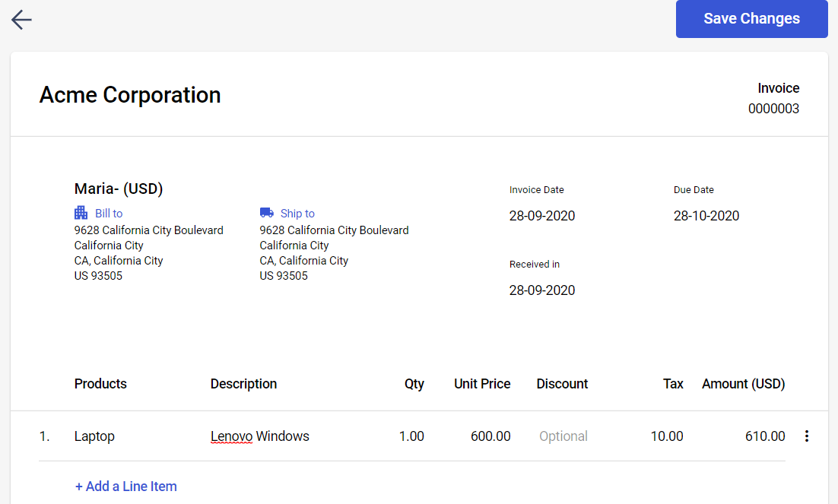Select customer name Maria- (USD)

pyautogui.click(x=119, y=189)
